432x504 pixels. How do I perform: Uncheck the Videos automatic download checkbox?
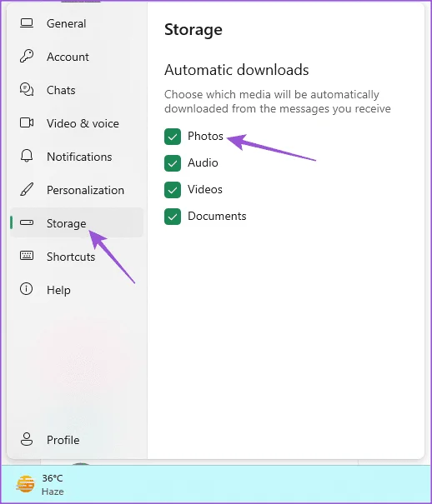tap(173, 190)
